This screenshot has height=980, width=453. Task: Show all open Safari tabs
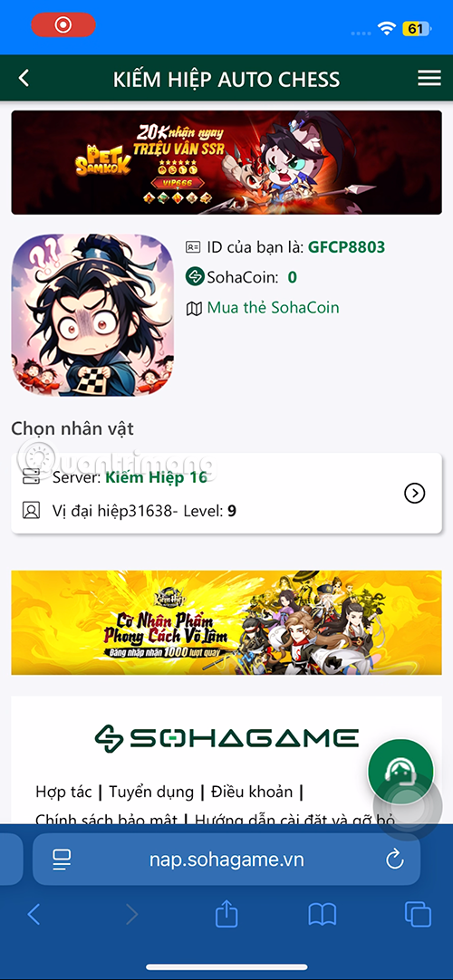pos(418,915)
